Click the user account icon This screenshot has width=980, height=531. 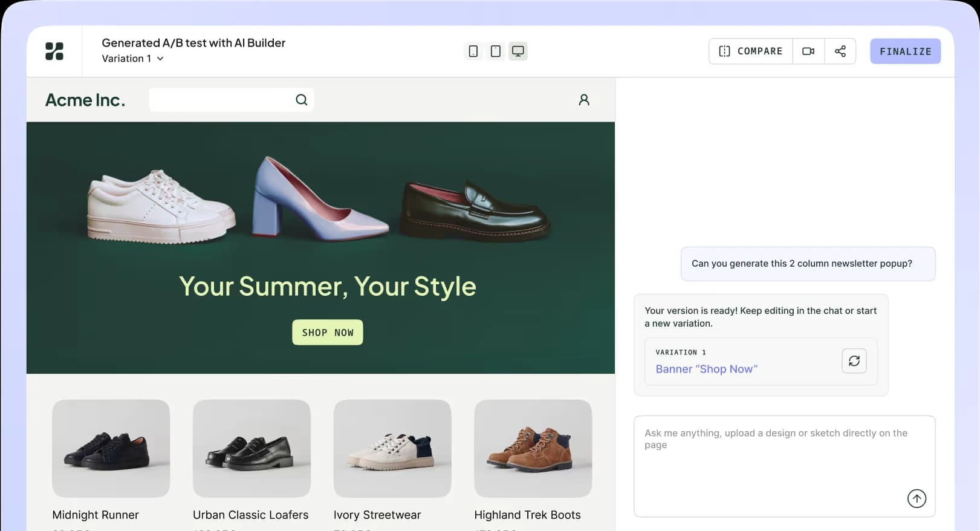click(x=584, y=100)
